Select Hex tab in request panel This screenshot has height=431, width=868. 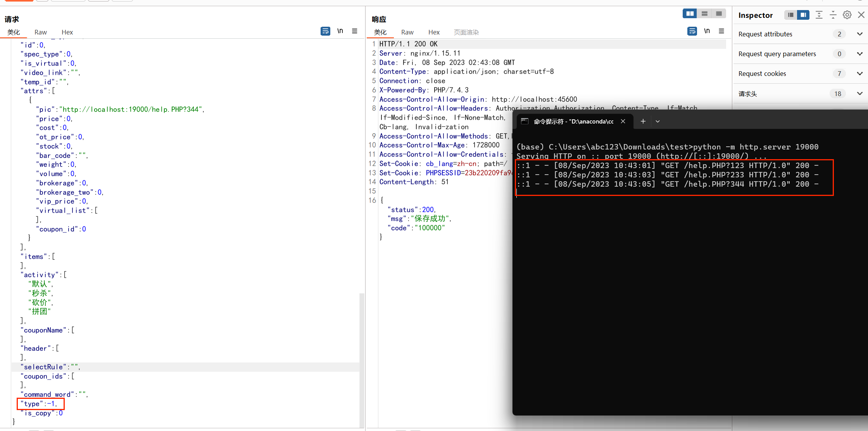click(x=67, y=32)
